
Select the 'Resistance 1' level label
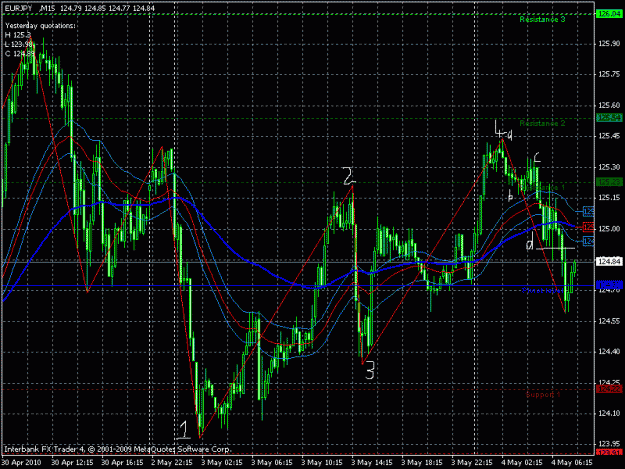tap(542, 187)
